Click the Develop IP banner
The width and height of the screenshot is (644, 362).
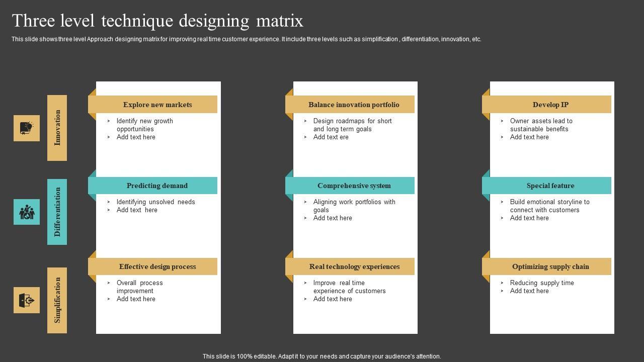point(547,105)
